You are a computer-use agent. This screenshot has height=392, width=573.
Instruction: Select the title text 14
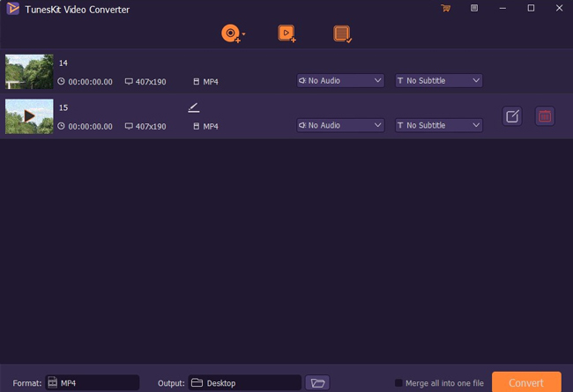coord(63,63)
